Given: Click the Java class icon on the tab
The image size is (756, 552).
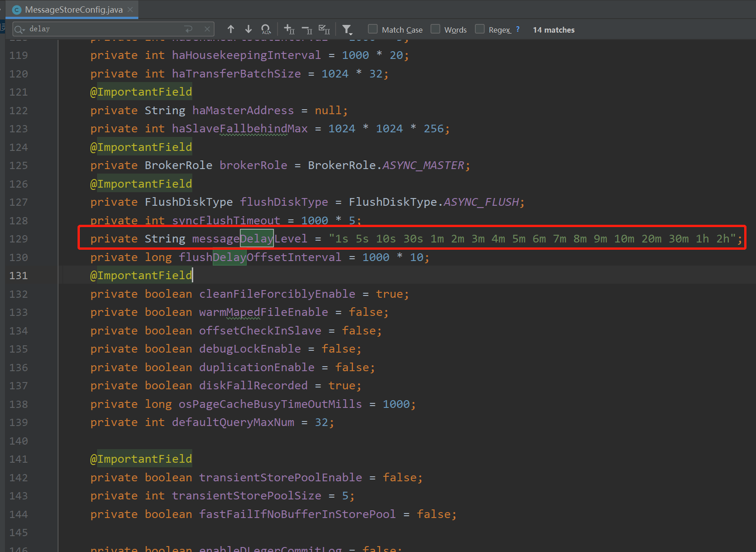Looking at the screenshot, I should [x=17, y=10].
